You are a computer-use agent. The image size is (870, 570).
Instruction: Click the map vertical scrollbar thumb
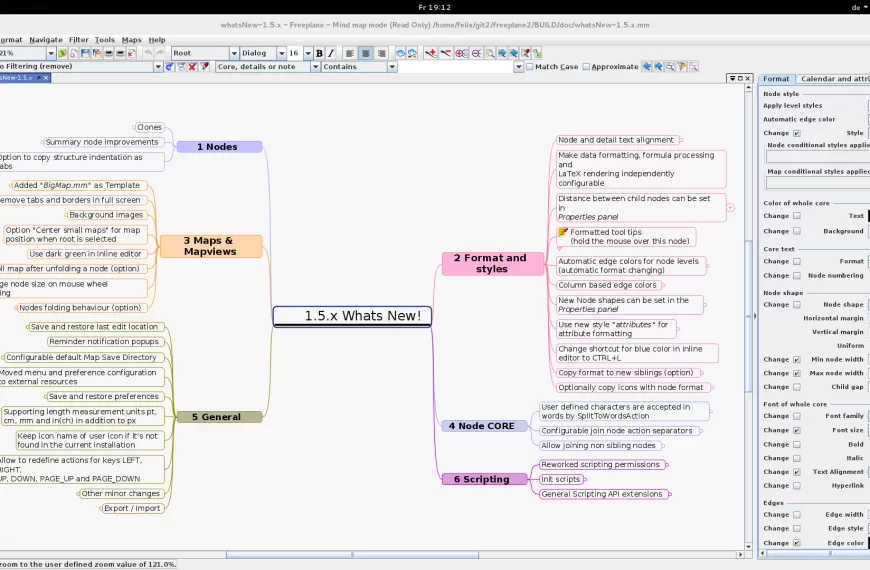748,316
